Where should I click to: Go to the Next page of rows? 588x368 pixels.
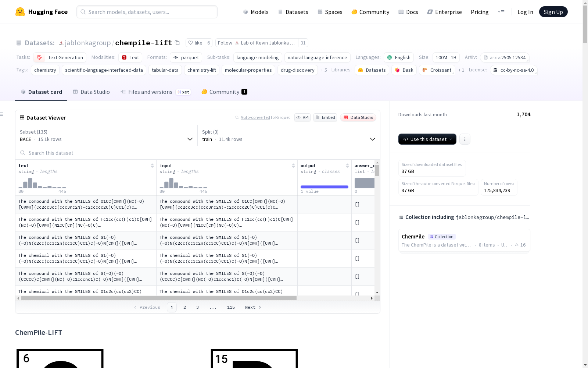[253, 307]
